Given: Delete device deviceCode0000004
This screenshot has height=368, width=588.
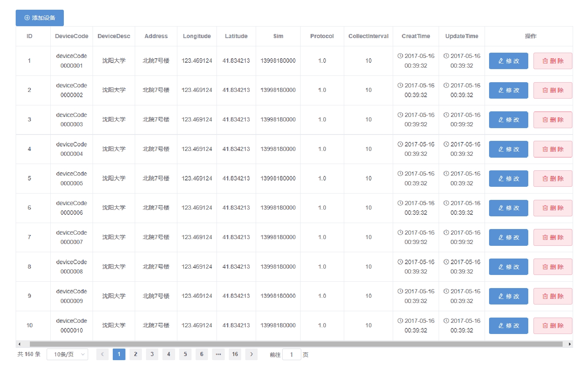Looking at the screenshot, I should (553, 149).
